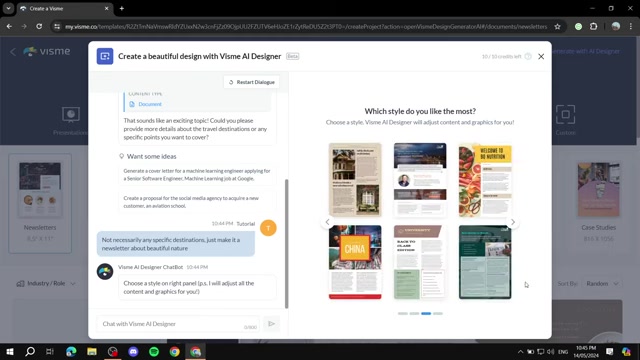Click the browser back button
This screenshot has height=360, width=640.
click(9, 27)
